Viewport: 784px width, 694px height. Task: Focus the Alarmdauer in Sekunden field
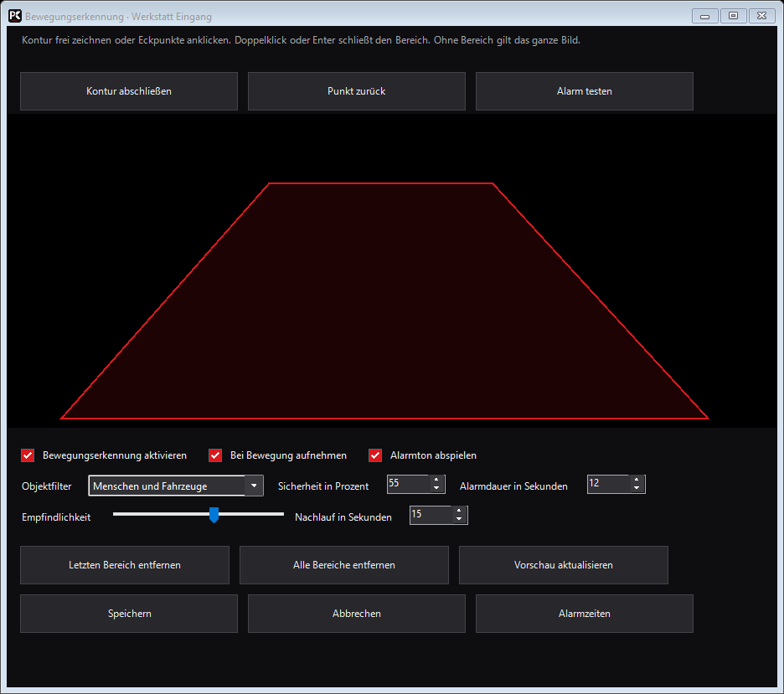click(x=609, y=484)
